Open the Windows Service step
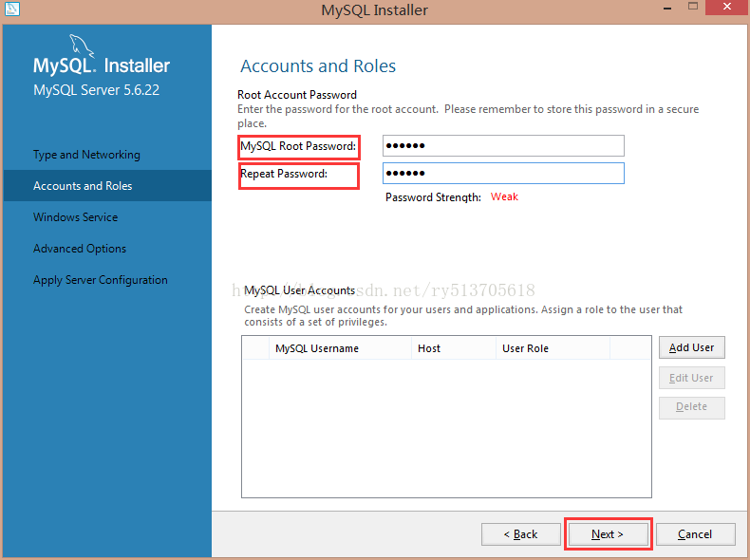750x560 pixels. [x=76, y=217]
